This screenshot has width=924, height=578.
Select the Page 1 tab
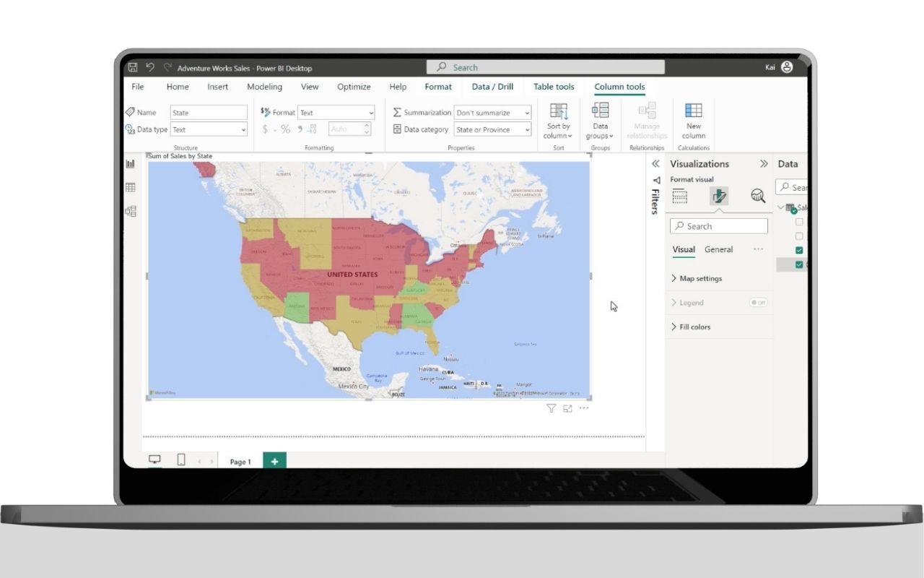(240, 462)
